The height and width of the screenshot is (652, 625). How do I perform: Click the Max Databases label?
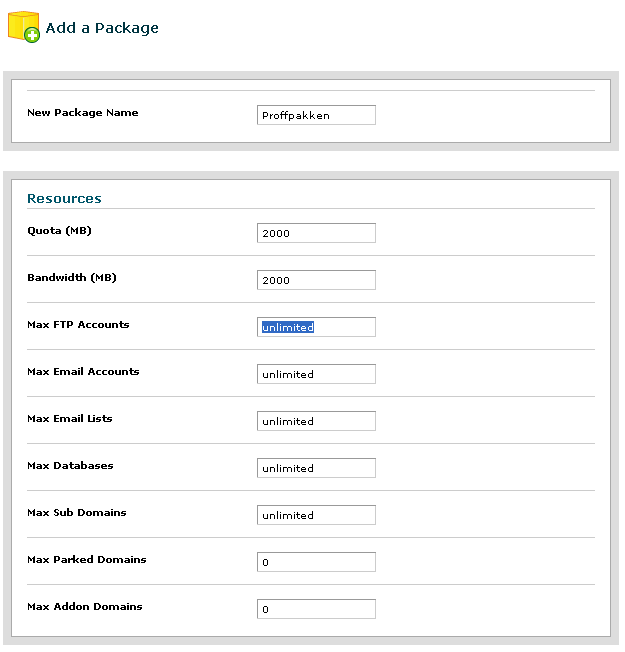point(70,465)
